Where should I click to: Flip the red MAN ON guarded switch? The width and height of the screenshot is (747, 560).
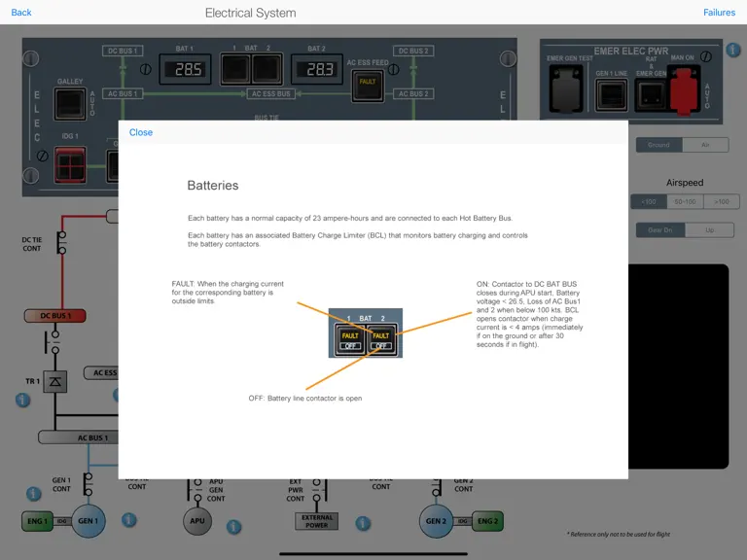click(684, 91)
